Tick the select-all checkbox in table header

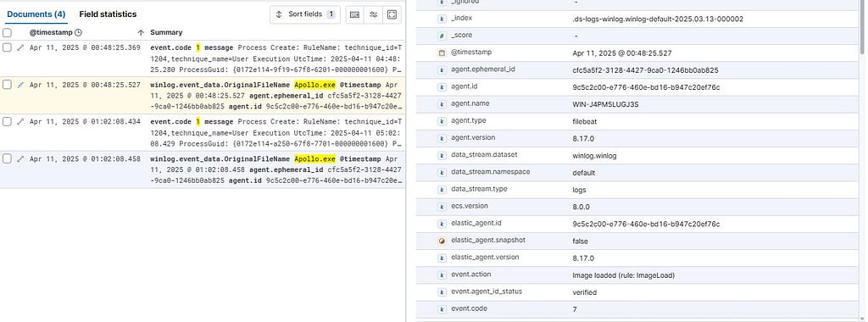(x=7, y=33)
